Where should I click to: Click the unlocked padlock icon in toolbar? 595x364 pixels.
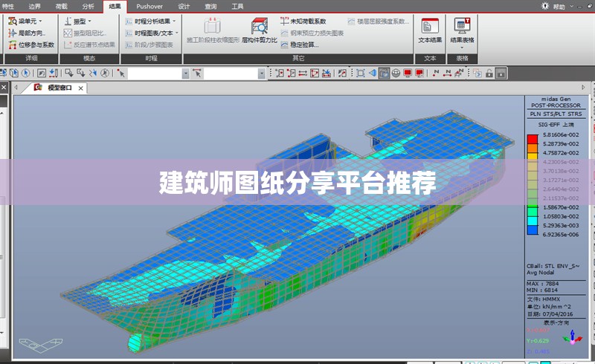point(488,73)
